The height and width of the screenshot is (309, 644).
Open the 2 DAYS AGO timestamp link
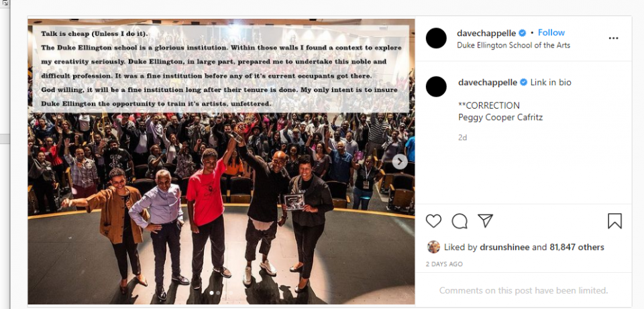tap(444, 264)
